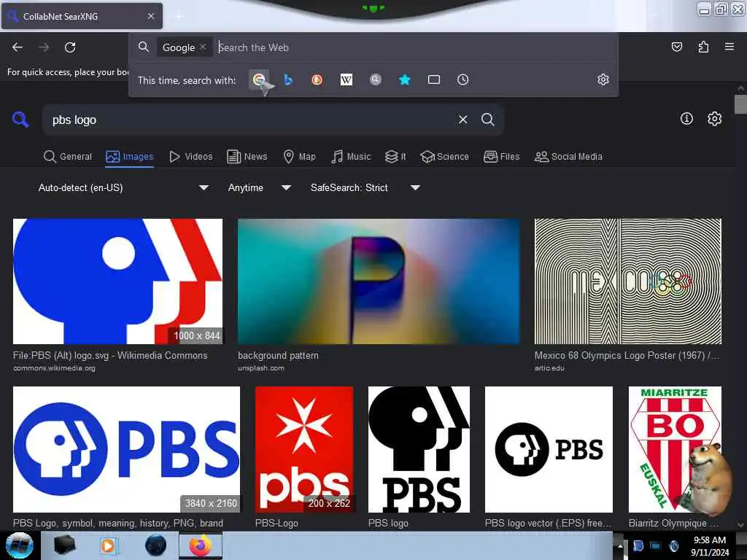
Task: Click the PBS logo vector (.EPS) free title
Action: [x=548, y=523]
